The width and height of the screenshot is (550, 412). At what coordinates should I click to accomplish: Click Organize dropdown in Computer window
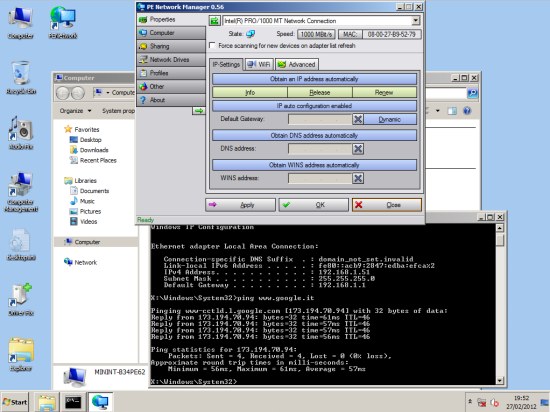tap(75, 111)
